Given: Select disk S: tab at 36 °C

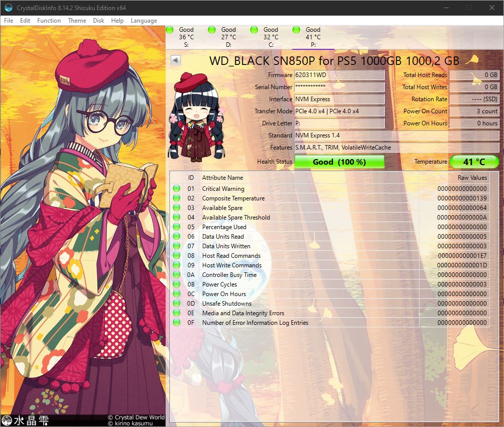Looking at the screenshot, I should pyautogui.click(x=187, y=37).
